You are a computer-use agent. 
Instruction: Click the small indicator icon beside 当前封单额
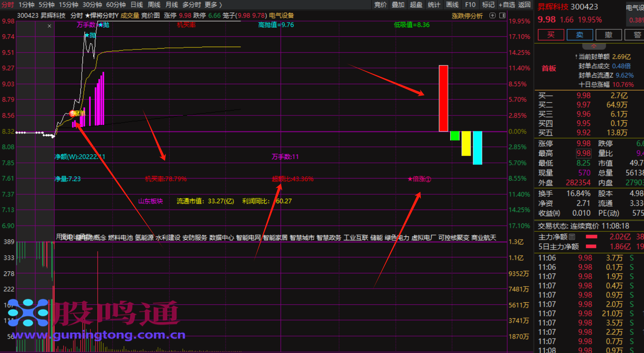pos(576,57)
